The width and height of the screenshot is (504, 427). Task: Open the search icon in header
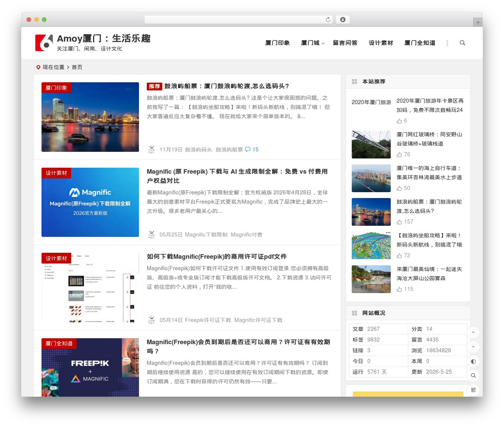[462, 43]
